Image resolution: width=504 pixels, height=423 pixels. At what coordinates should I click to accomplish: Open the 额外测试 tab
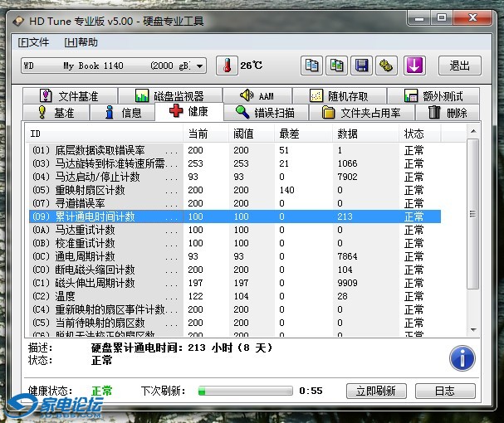point(433,95)
